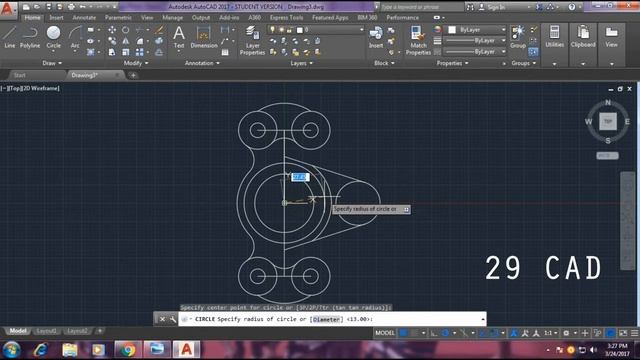Screen dimensions: 640x360
Task: Click the Sign In button
Action: 494,7
